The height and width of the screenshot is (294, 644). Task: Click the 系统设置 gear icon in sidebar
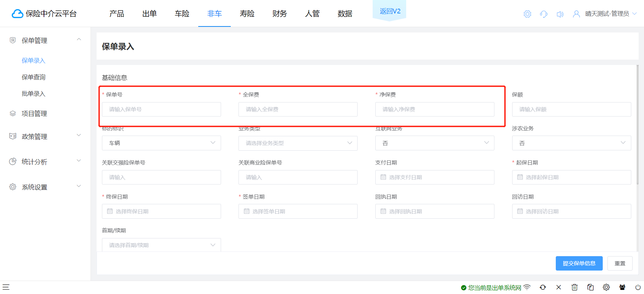[13, 187]
